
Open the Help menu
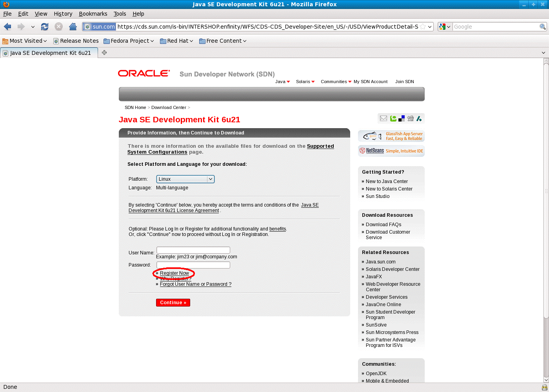click(x=138, y=14)
